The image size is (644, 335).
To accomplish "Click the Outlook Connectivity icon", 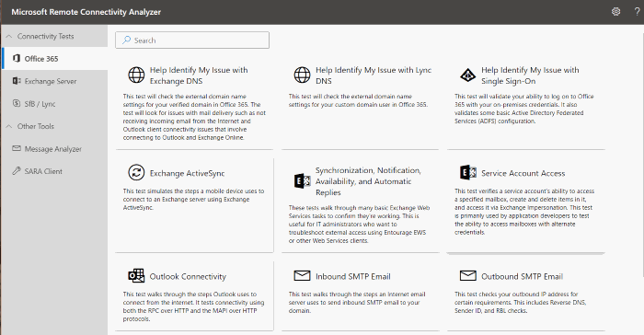I will point(136,276).
